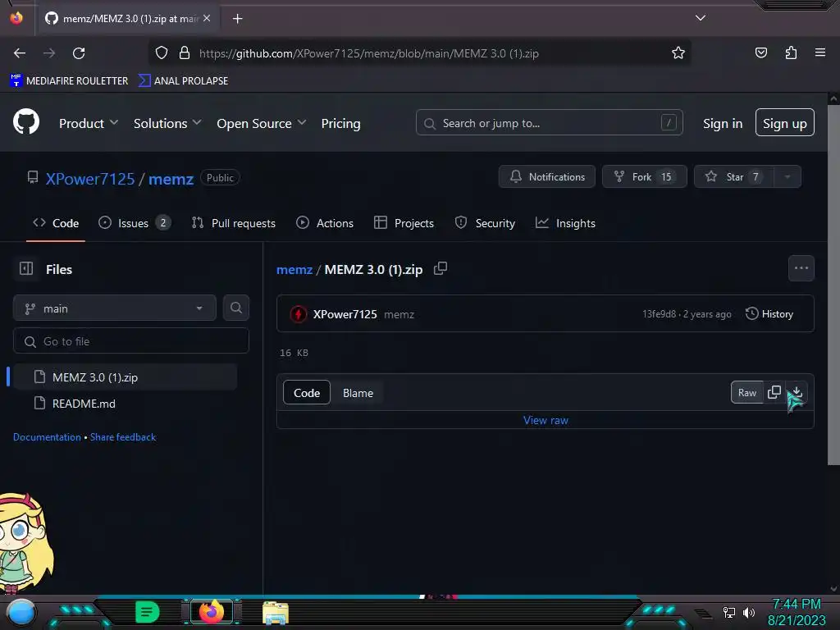Open the Security tab
Screen dimensions: 840x630
[x=485, y=223]
